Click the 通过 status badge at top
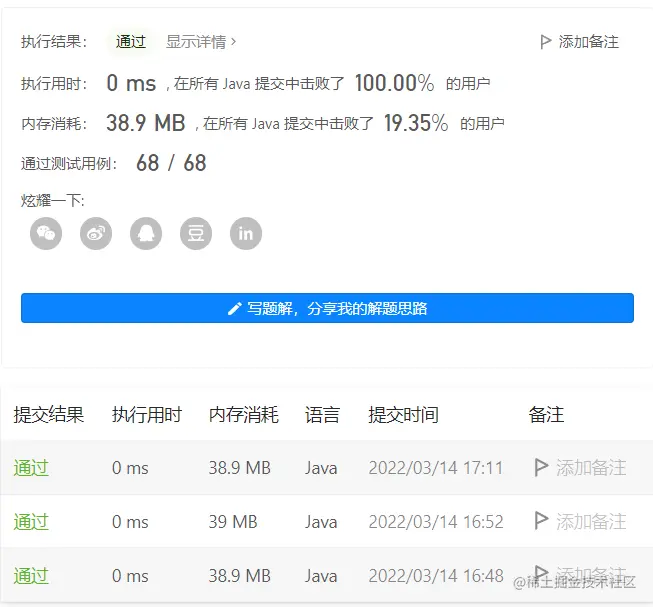Screen dimensions: 653x607 (x=131, y=42)
